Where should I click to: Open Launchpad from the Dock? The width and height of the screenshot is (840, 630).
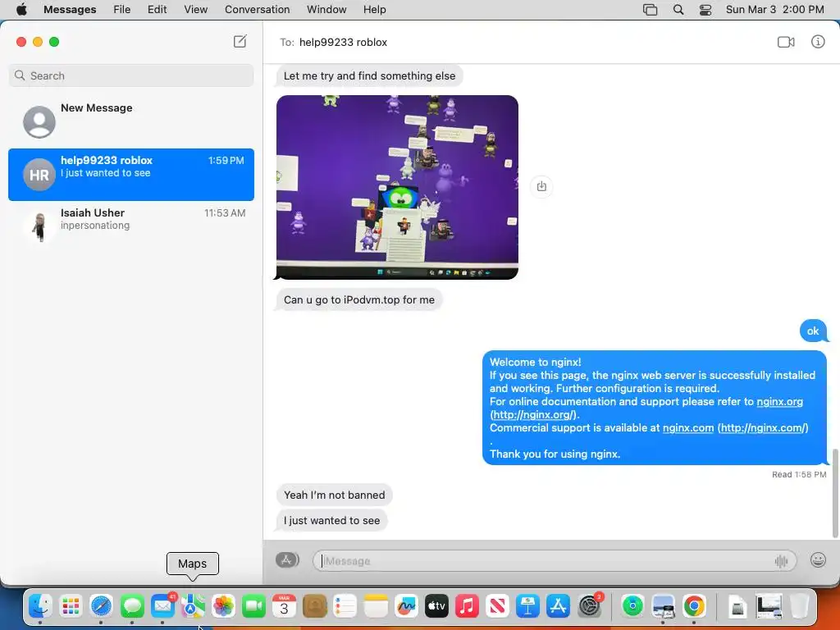[71, 606]
